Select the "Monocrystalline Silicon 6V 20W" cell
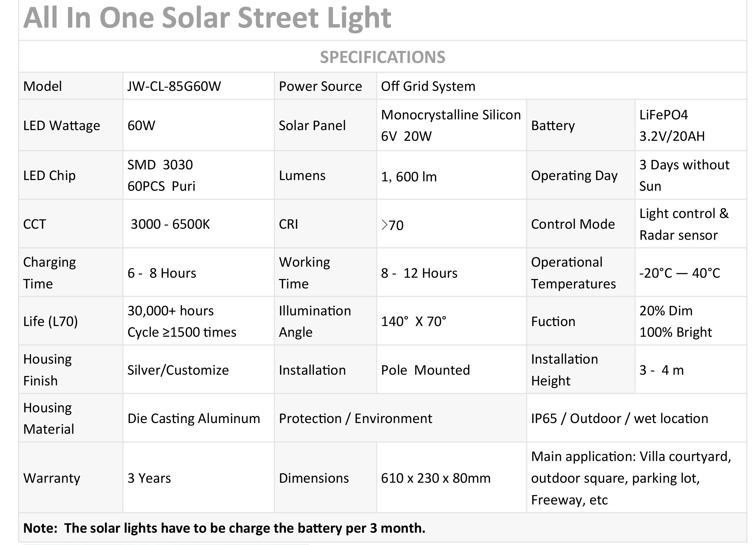Image resolution: width=756 pixels, height=545 pixels. 451,126
